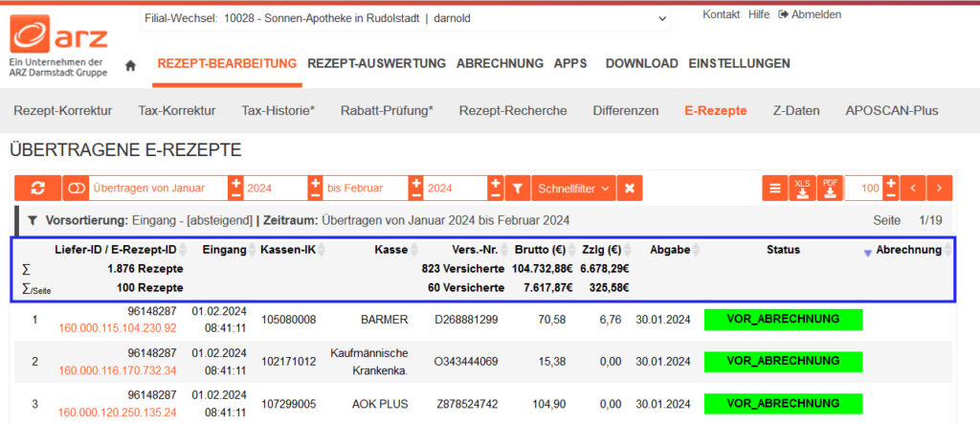Screen dimensions: 980x424
Task: Export the list as PDF
Action: (830, 189)
